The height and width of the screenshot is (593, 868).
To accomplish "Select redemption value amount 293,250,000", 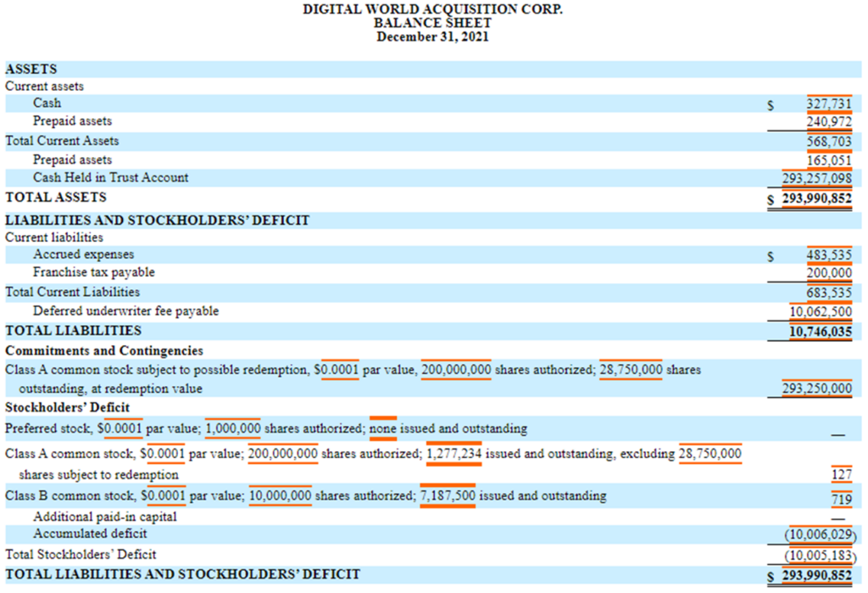I will pyautogui.click(x=816, y=388).
